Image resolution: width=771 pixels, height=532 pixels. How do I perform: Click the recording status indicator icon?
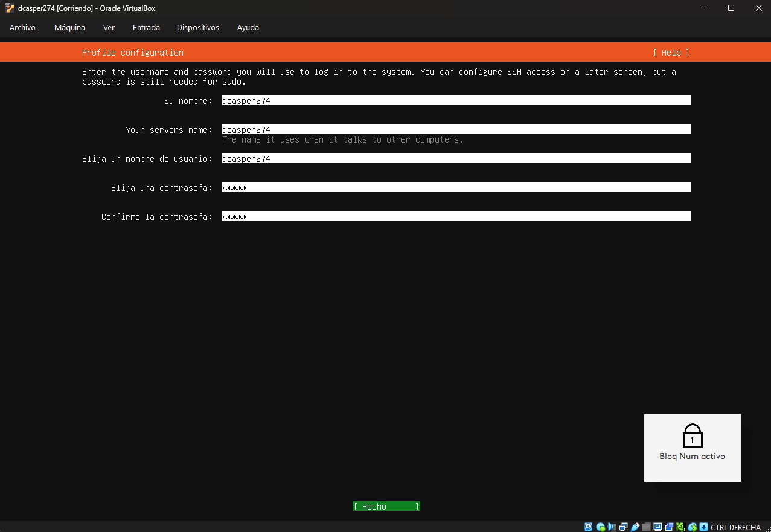click(669, 527)
